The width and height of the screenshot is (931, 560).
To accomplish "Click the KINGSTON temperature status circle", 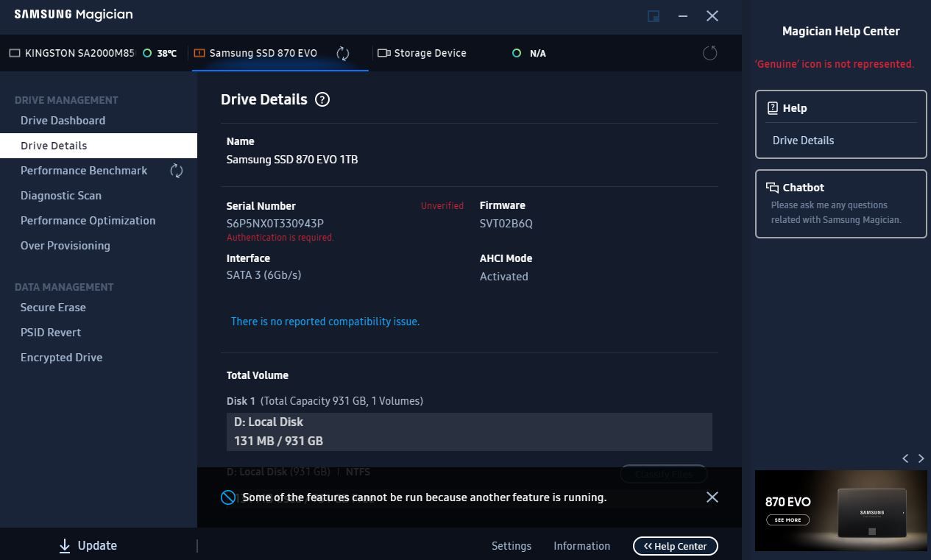I will (147, 53).
